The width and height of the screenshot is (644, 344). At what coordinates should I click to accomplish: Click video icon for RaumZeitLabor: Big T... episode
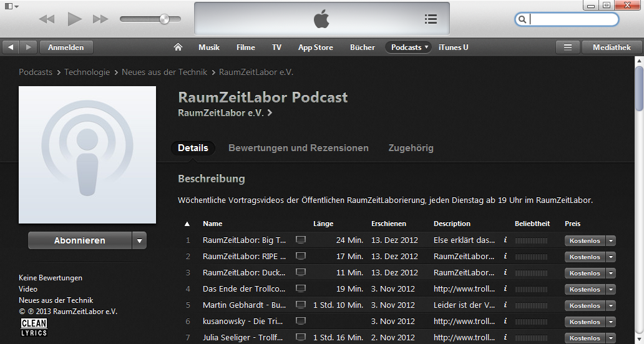301,240
